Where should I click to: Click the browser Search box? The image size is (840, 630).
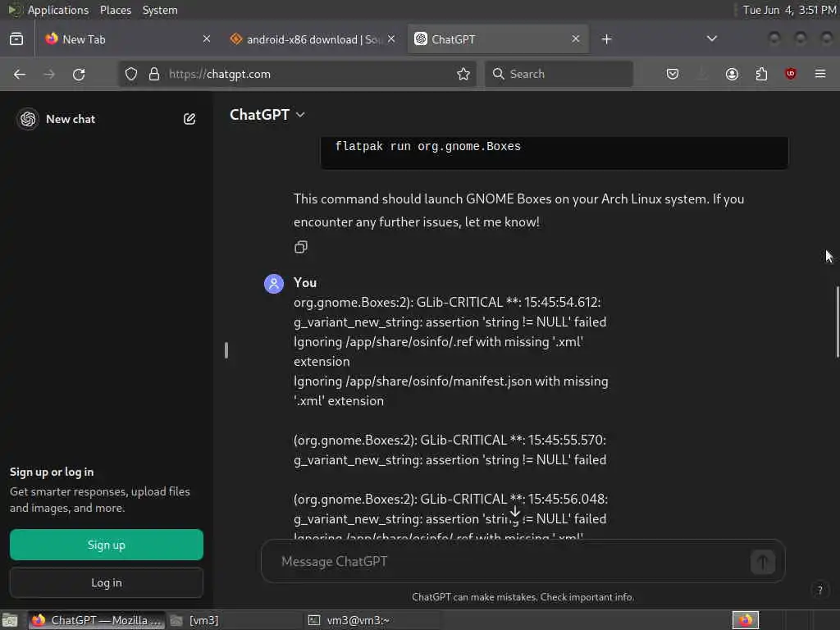(x=559, y=74)
